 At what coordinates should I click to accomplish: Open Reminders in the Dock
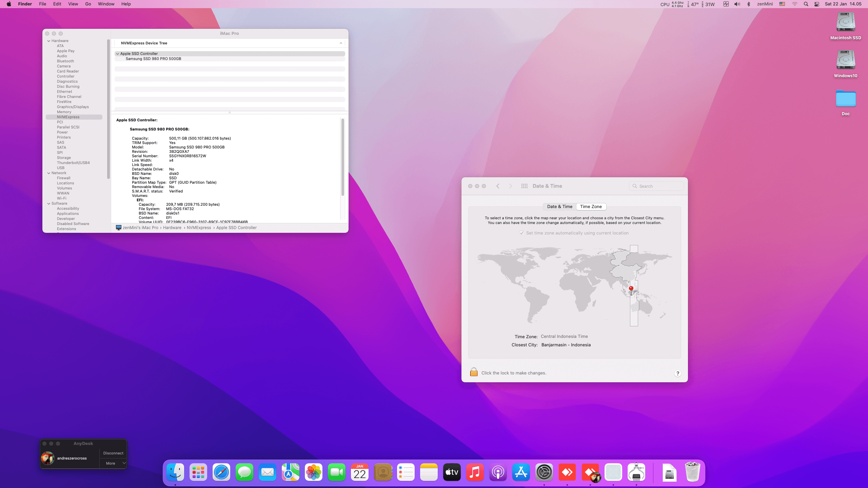(406, 472)
